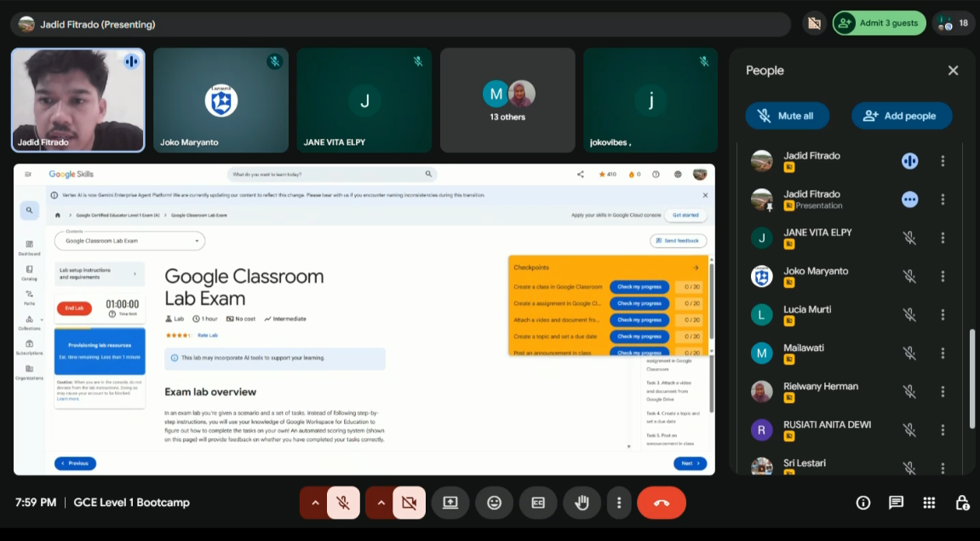Open host controls lock icon
Image resolution: width=980 pixels, height=541 pixels.
[x=962, y=503]
